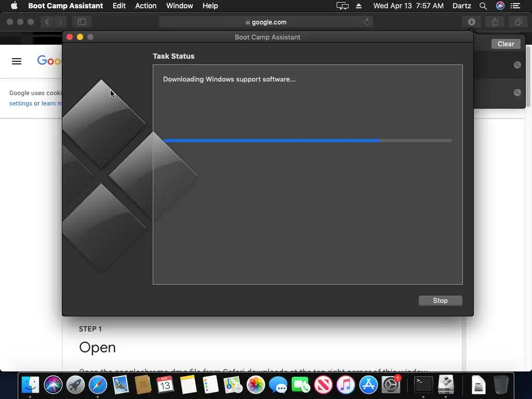The width and height of the screenshot is (532, 399).
Task: Click the Task Status heading
Action: [174, 56]
